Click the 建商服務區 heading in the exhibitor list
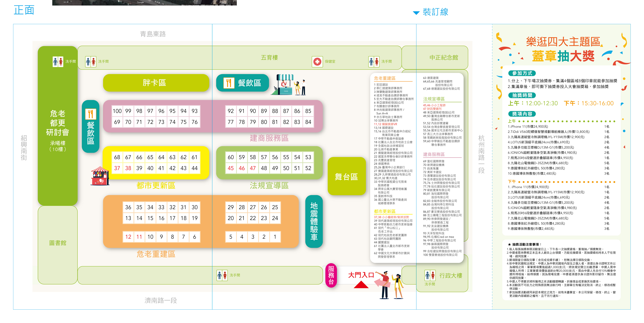644x323 pixels. (x=434, y=154)
